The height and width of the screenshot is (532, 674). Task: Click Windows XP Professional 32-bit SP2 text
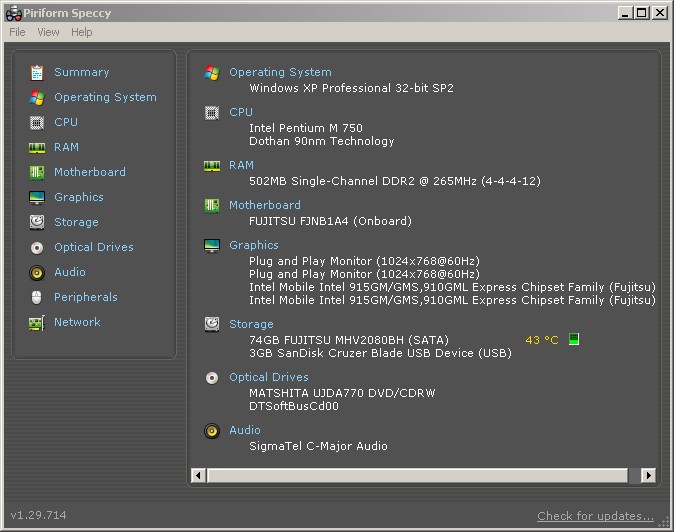[351, 88]
